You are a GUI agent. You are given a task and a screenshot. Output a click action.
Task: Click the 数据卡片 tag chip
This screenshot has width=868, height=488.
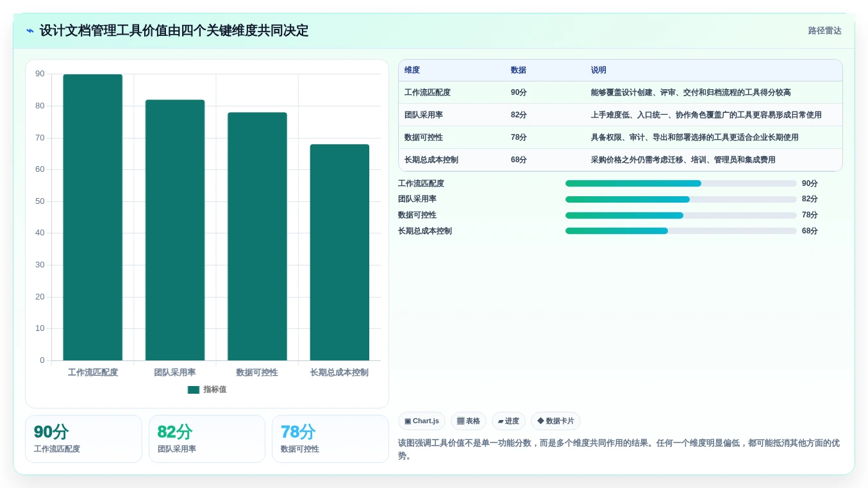coord(556,421)
